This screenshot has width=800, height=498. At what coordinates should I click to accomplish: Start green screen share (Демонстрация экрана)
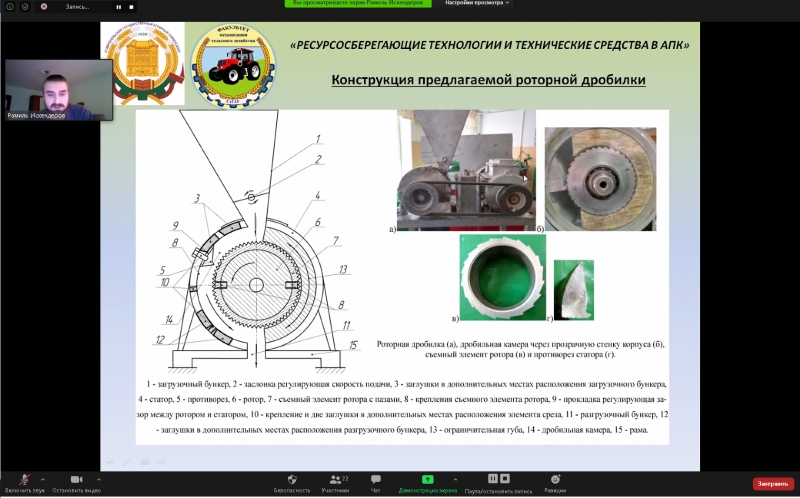point(428,483)
